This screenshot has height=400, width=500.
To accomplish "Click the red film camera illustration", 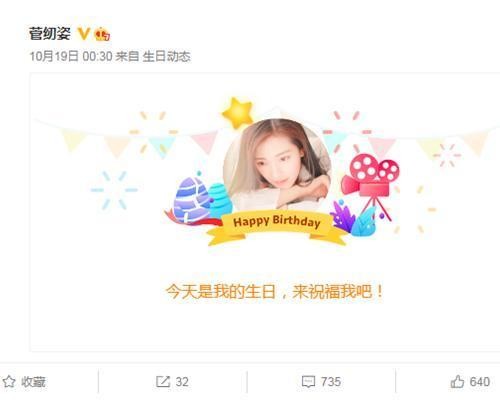I will click(x=371, y=186).
